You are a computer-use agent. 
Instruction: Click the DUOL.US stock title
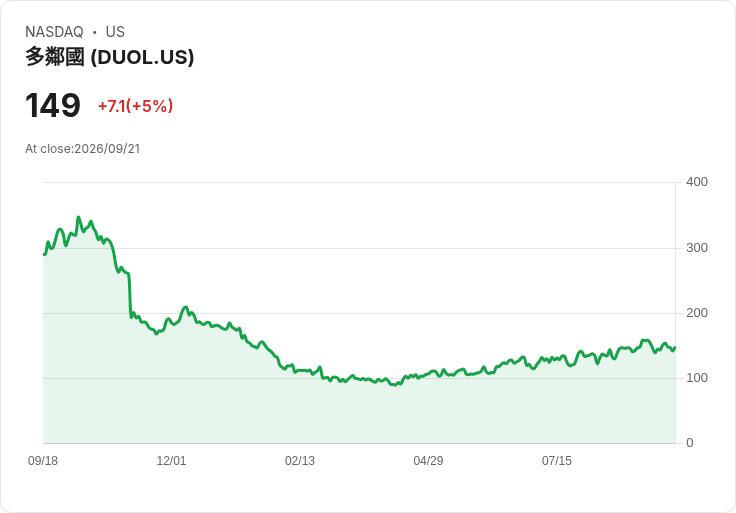(x=109, y=57)
